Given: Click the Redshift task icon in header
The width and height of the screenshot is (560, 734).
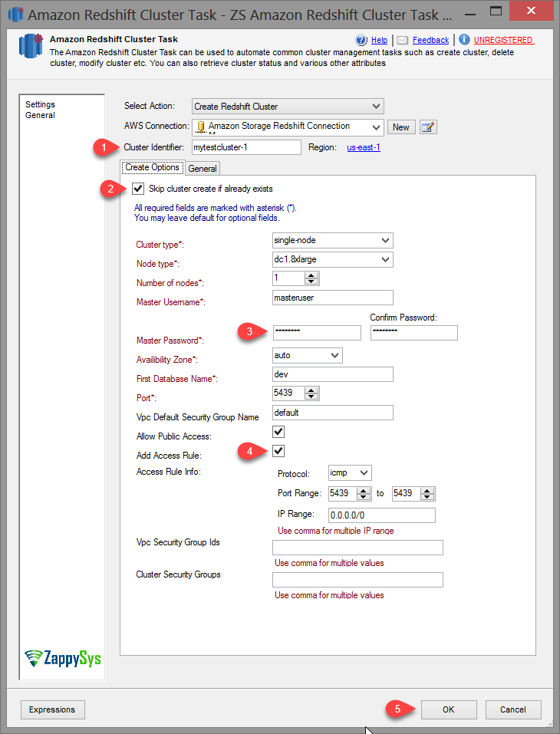Looking at the screenshot, I should coord(31,45).
